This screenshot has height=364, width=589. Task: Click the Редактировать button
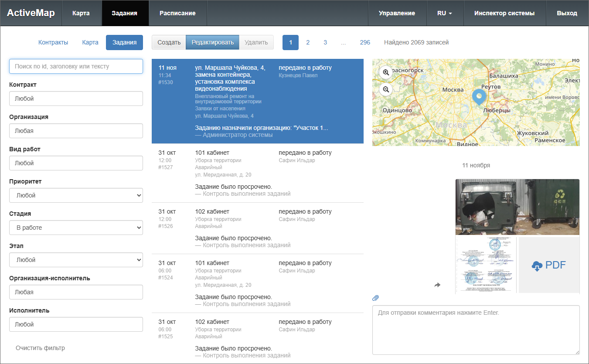tap(212, 42)
